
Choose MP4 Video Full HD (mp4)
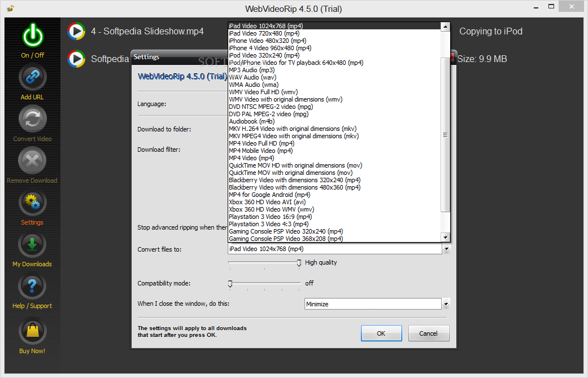(334, 143)
